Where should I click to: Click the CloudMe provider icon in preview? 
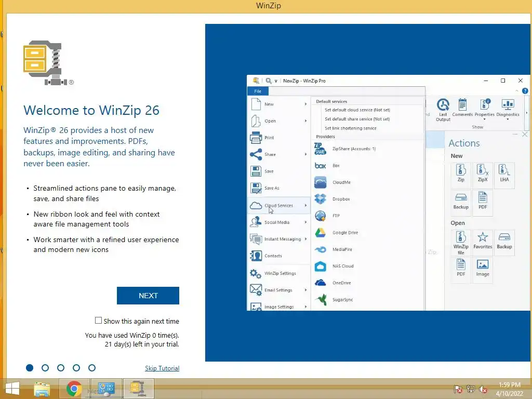320,182
